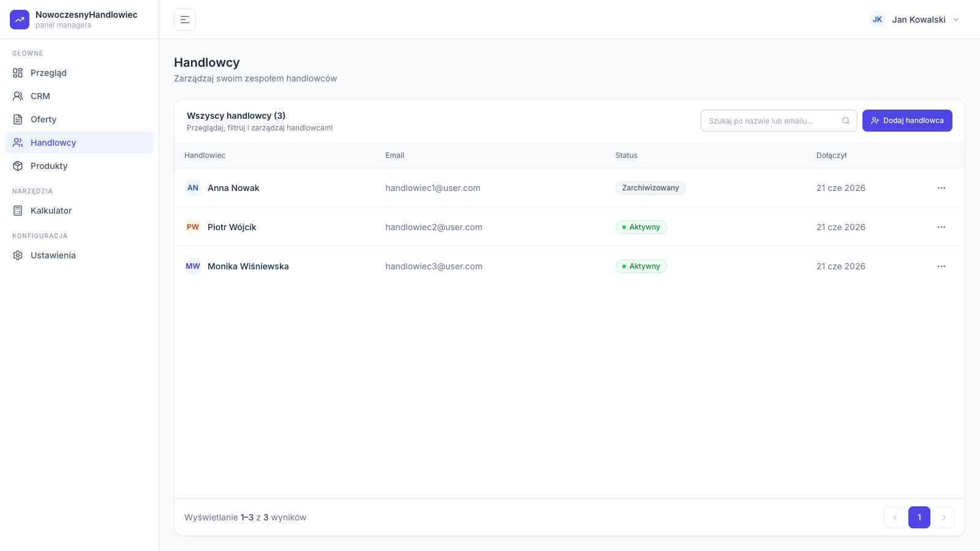Open the CRM menu item

79,96
